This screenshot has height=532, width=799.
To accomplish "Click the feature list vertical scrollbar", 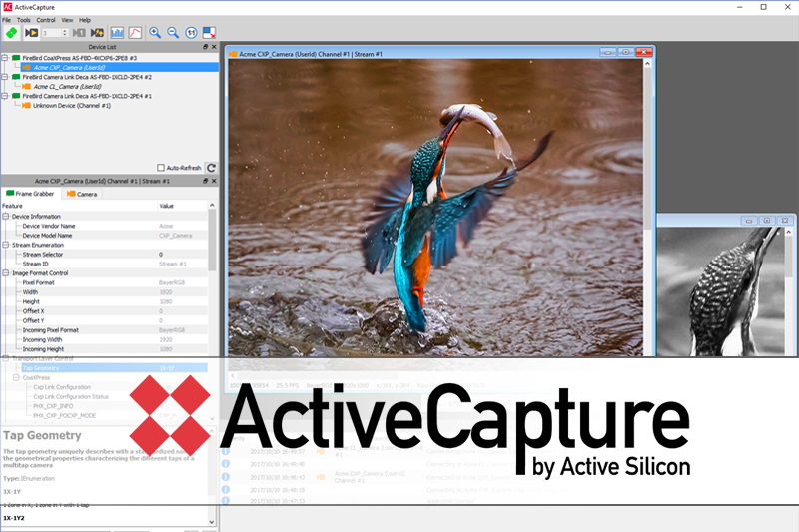I will pyautogui.click(x=211, y=240).
